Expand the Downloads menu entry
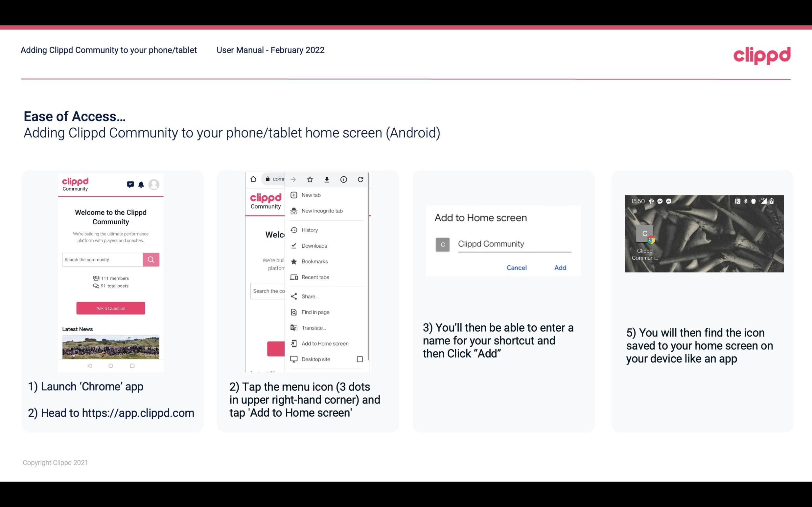Viewport: 812px width, 507px height. tap(313, 245)
